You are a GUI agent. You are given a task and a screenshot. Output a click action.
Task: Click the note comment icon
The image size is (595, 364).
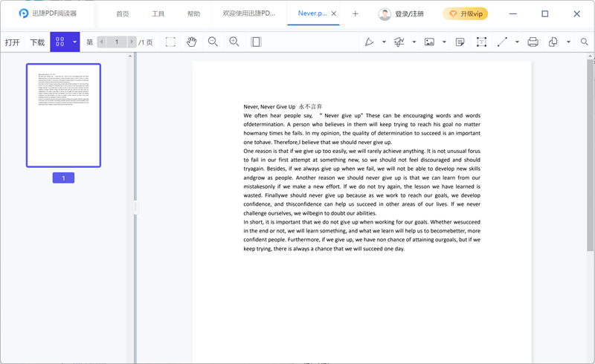point(460,42)
